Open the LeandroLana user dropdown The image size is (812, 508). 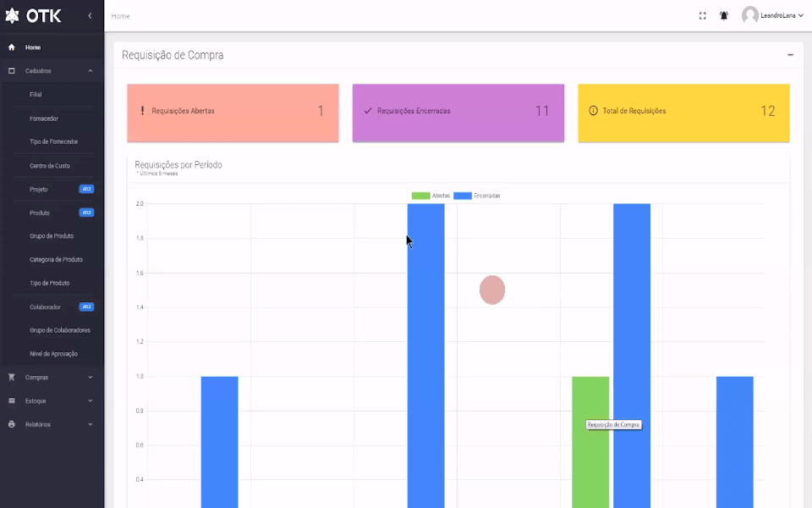tap(782, 15)
